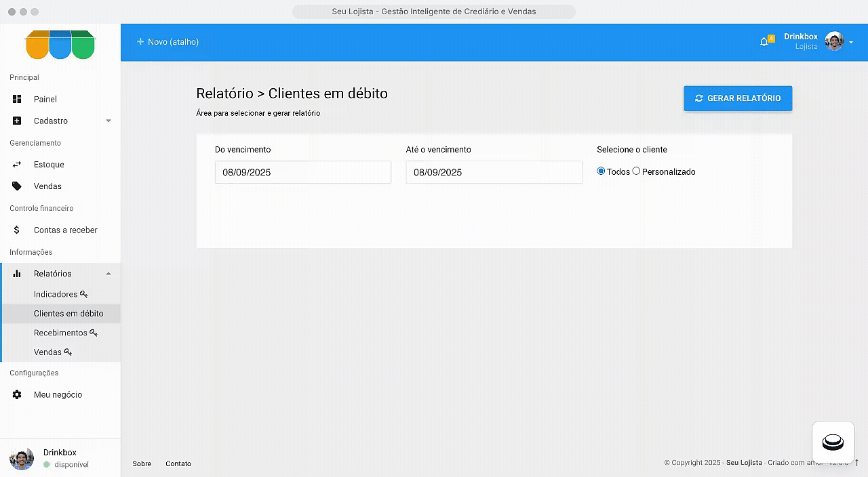
Task: Expand the Cadastro submenu arrow
Action: (108, 121)
